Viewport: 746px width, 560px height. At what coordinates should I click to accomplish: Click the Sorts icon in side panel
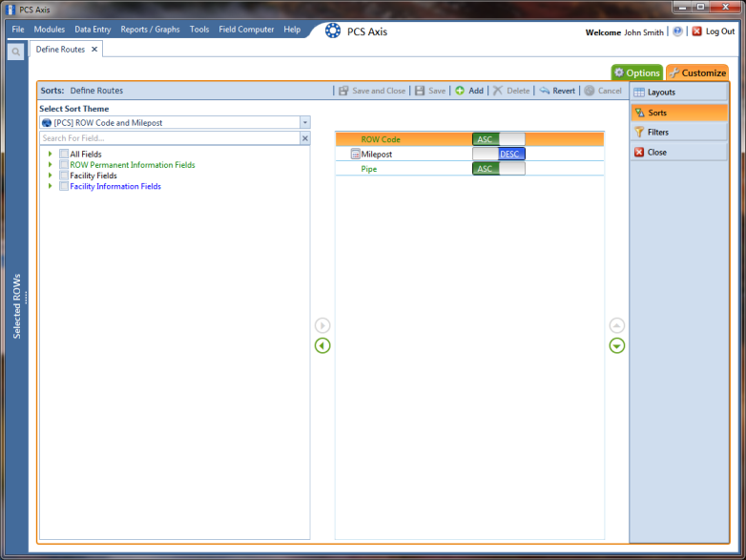coord(639,113)
